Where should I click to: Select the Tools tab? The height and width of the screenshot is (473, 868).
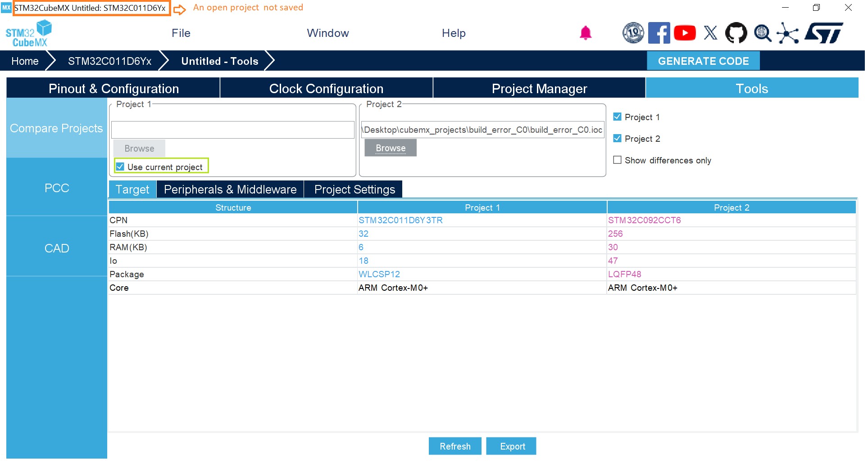click(752, 89)
